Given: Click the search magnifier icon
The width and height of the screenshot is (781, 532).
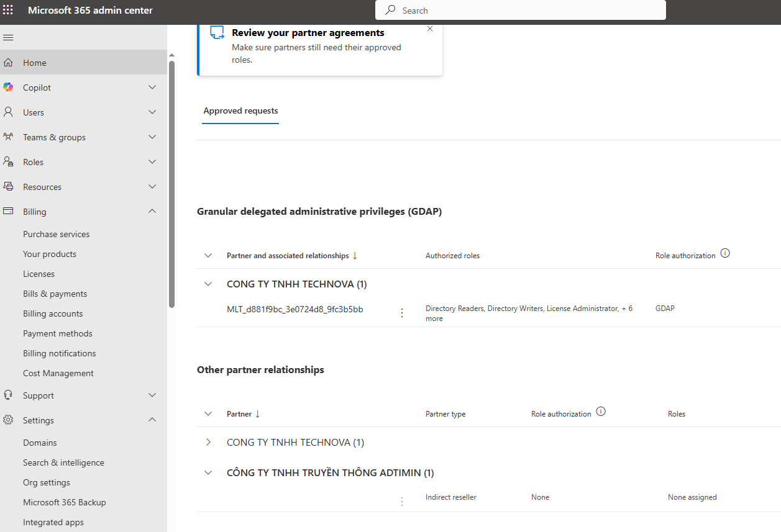Looking at the screenshot, I should tap(390, 10).
